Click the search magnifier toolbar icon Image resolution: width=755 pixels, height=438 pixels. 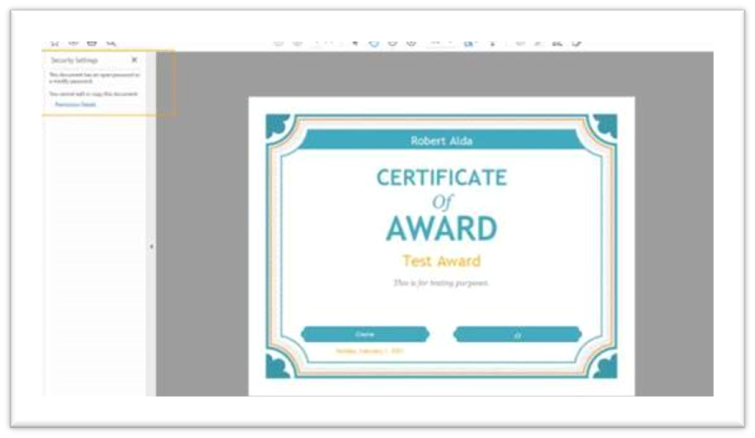pos(111,43)
